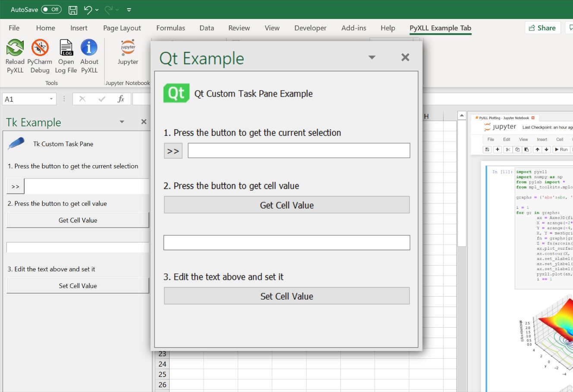
Task: Click the Qt pane >> selection button
Action: [x=173, y=151]
